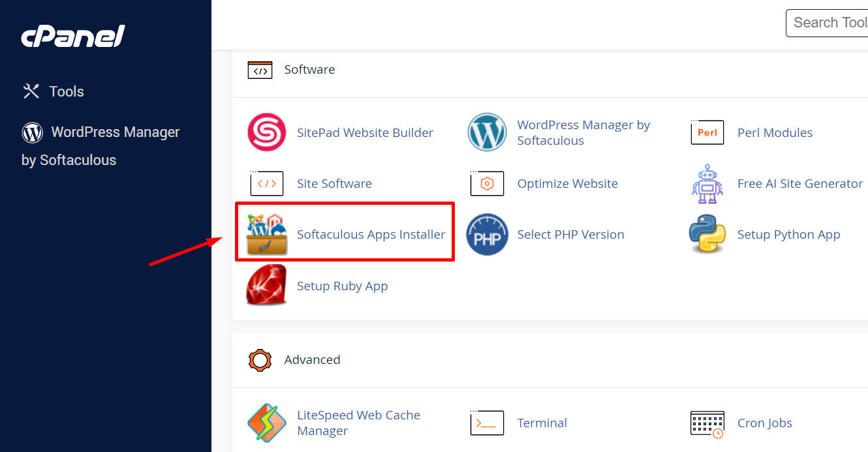Click the Search Tools input field
Screen dimensions: 868x452
pyautogui.click(x=827, y=23)
